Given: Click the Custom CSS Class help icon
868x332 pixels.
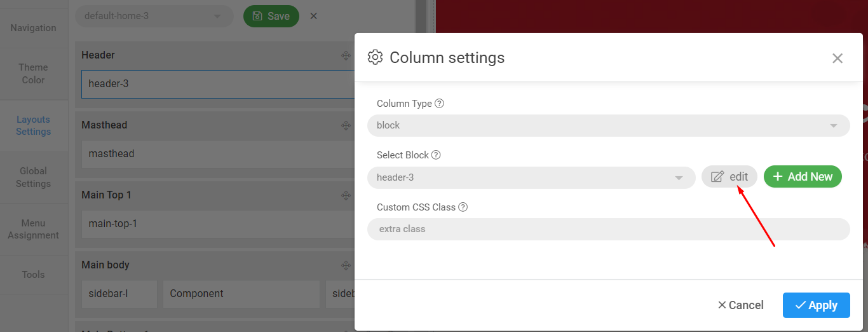Looking at the screenshot, I should click(463, 207).
